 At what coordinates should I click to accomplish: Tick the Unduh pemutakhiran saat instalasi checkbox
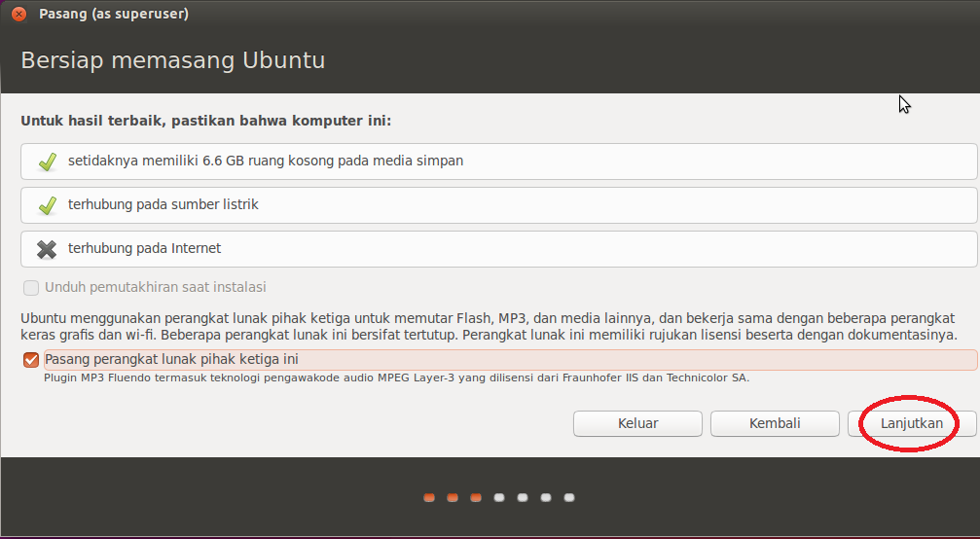[30, 287]
